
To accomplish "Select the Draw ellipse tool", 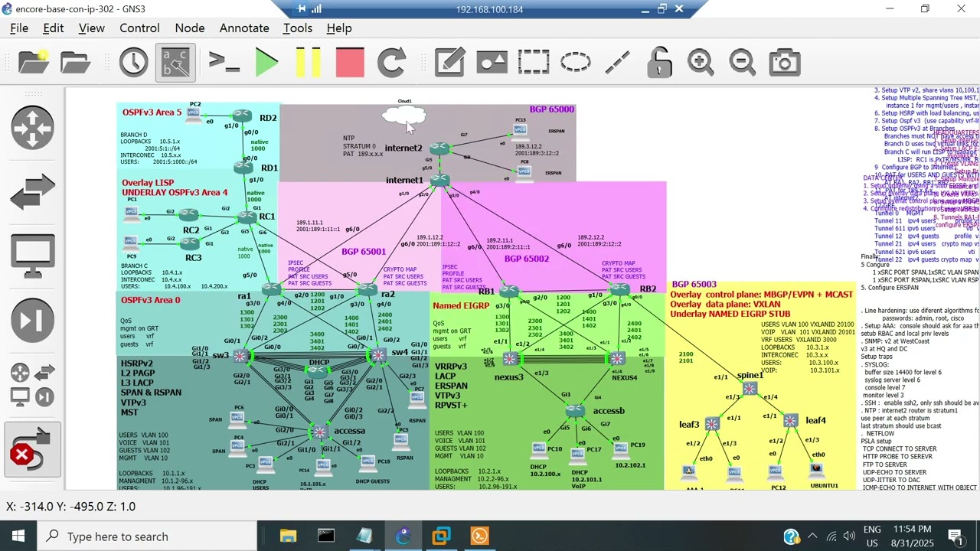I will click(575, 62).
